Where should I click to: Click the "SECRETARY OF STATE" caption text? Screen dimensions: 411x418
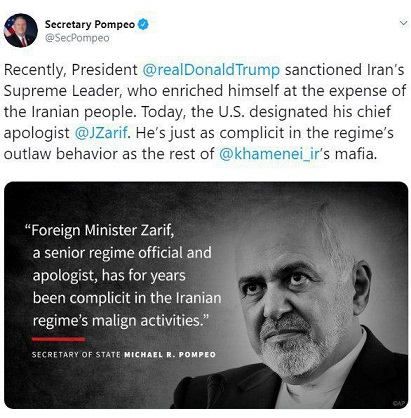76,354
